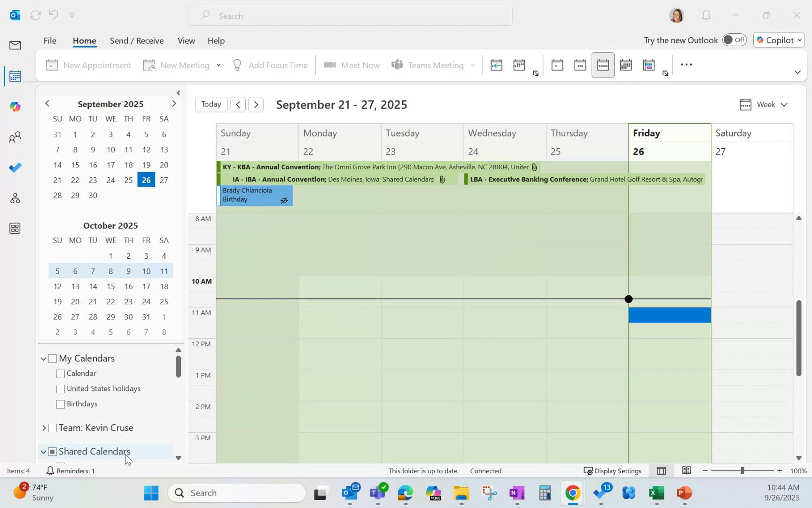Switch to Month view icon

click(625, 64)
